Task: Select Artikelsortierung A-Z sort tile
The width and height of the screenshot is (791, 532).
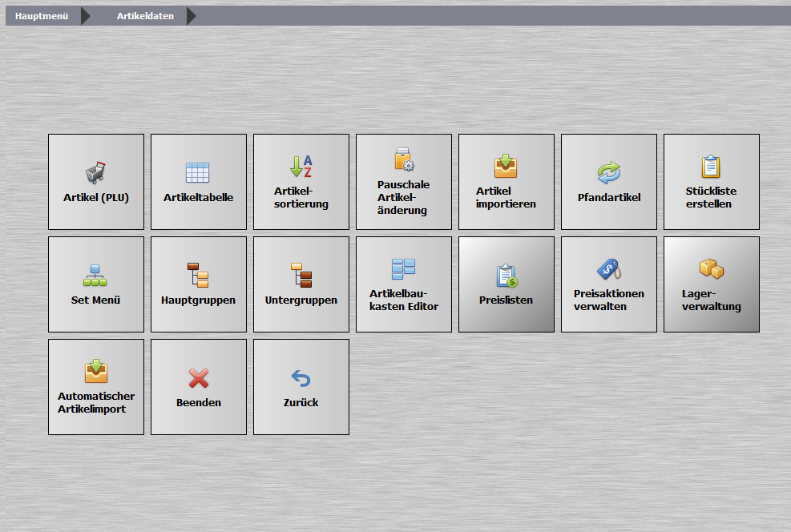Action: tap(301, 182)
